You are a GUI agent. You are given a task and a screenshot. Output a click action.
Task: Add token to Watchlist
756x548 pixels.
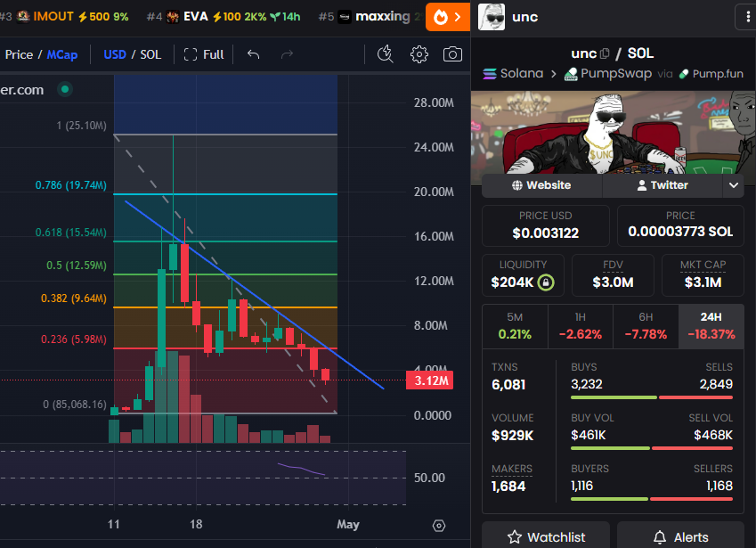point(546,537)
